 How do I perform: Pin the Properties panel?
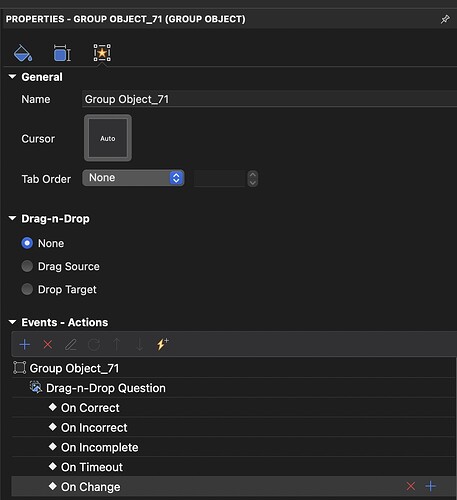tap(445, 19)
